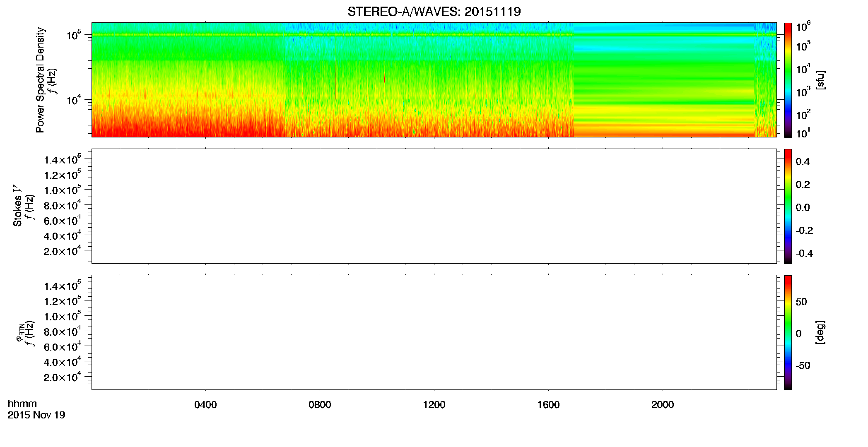Click the smooth banded region after 1700
Viewport: 868px width, 447px height.
point(664,80)
